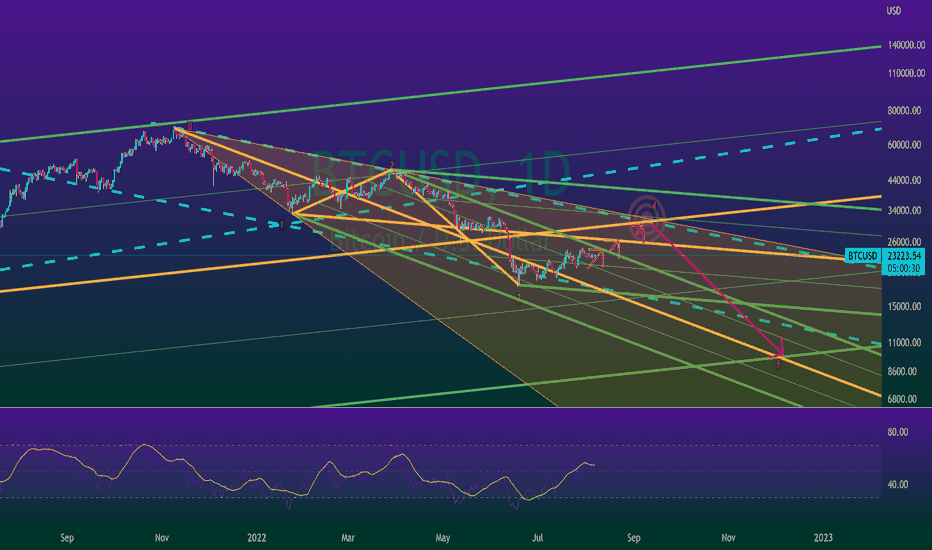932x550 pixels.
Task: Click the Nov label between Sep and 2023
Action: tap(728, 538)
